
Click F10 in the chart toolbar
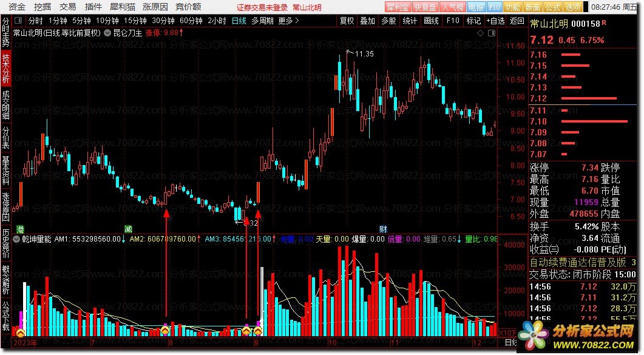coord(453,21)
